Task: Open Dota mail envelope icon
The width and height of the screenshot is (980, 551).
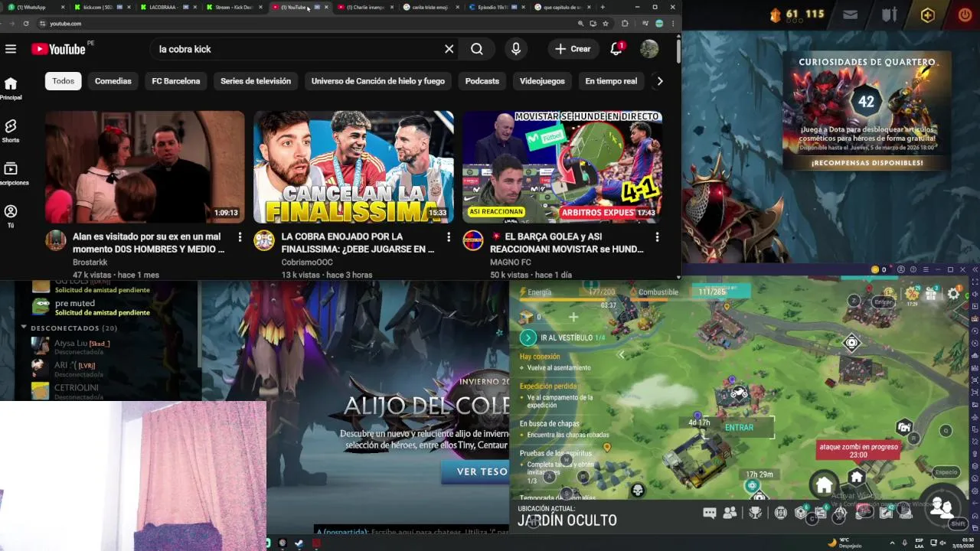Action: [x=851, y=15]
